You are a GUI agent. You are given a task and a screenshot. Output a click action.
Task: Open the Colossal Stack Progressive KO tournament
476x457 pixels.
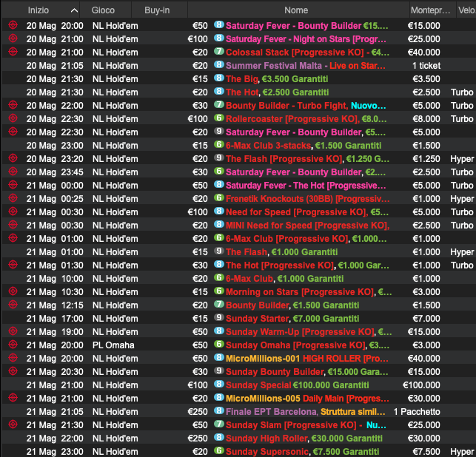coord(307,53)
